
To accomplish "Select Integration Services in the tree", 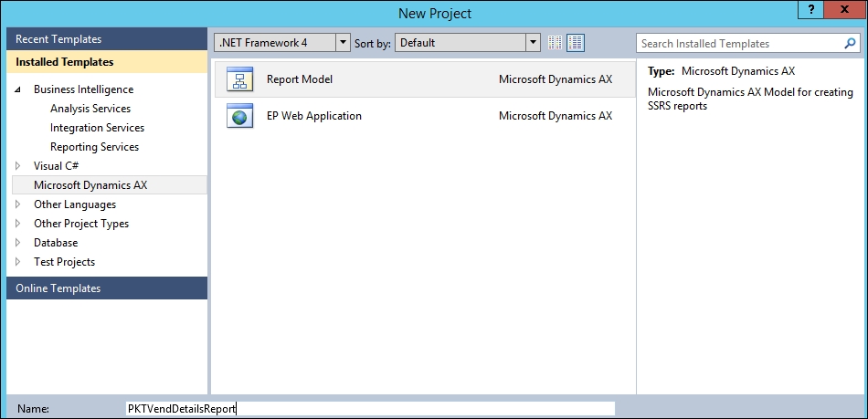I will tap(97, 128).
